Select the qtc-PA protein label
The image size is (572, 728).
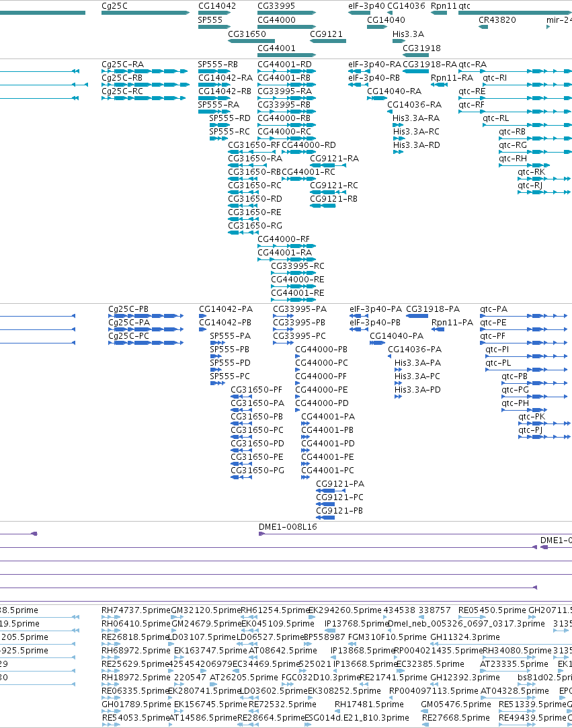[494, 309]
